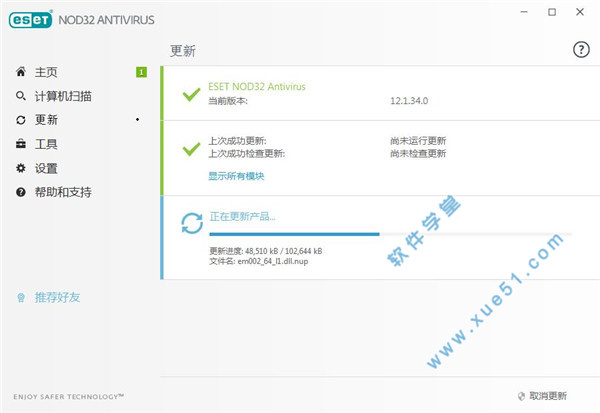Screen dimensions: 600x413
Task: Click the 更新 page heading
Action: tap(183, 51)
